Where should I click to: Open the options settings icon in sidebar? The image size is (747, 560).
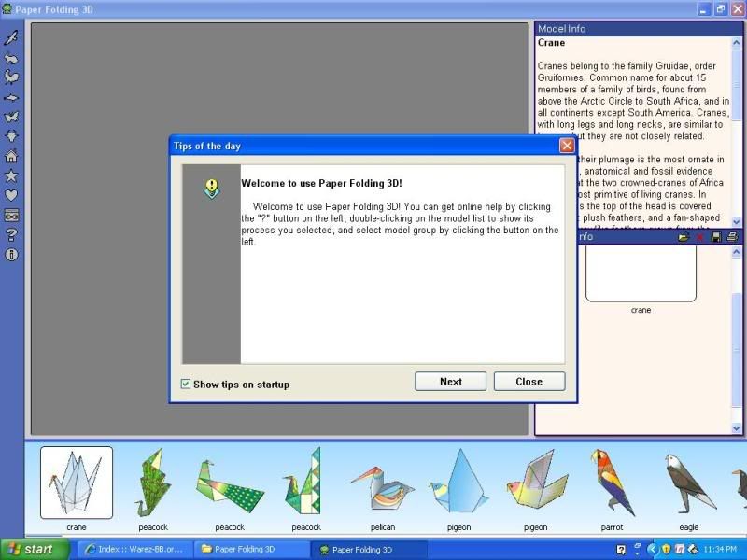(11, 216)
